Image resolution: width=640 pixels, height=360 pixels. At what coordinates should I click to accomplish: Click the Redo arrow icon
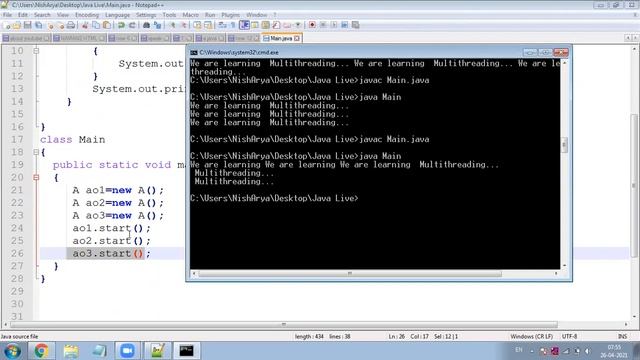pyautogui.click(x=132, y=25)
